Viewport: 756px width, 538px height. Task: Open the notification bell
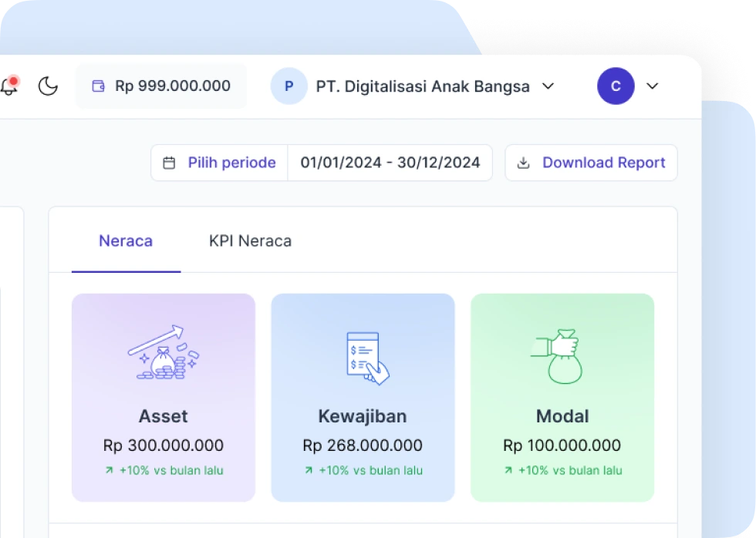point(10,86)
